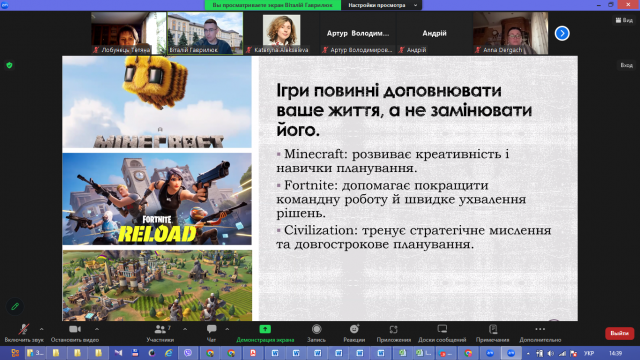The image size is (640, 360).
Task: Show next participants with blue arrow
Action: click(x=562, y=33)
